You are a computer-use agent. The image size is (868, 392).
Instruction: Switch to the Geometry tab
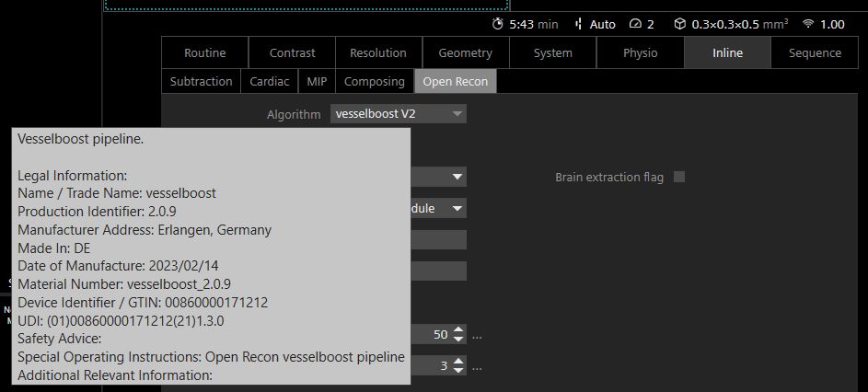pyautogui.click(x=466, y=52)
